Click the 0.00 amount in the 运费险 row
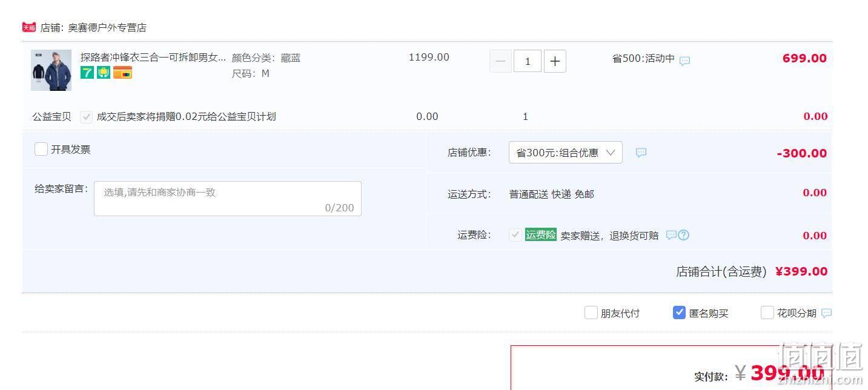 coord(815,236)
